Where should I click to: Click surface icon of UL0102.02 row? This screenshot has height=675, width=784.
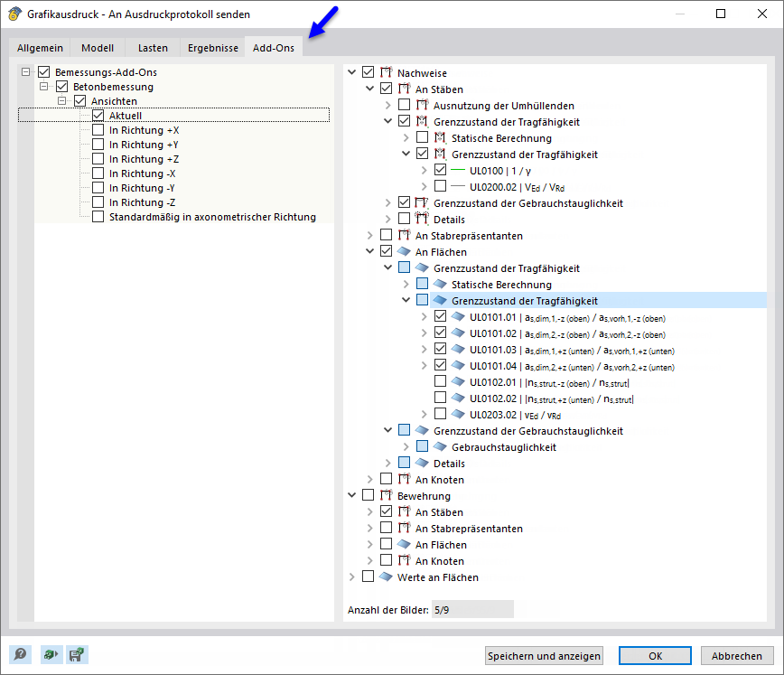[x=458, y=398]
